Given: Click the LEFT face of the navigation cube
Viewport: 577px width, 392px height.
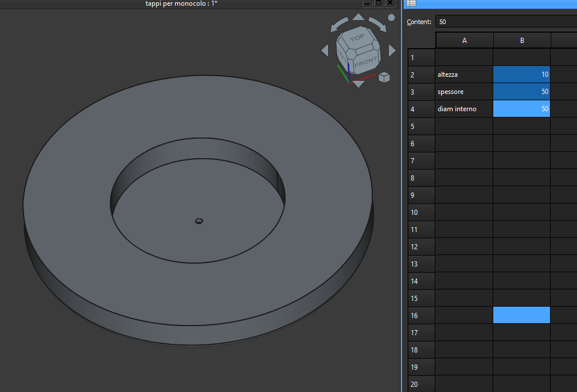Looking at the screenshot, I should click(x=343, y=56).
